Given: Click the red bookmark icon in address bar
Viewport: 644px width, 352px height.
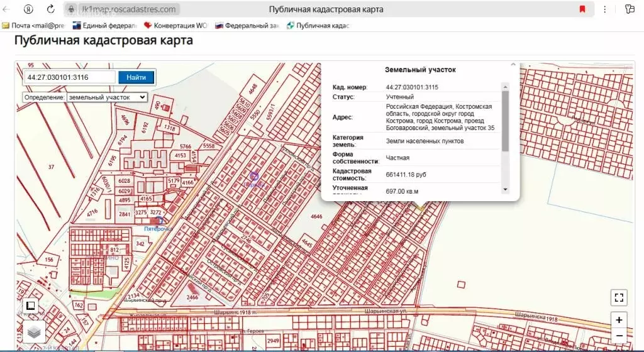Looking at the screenshot, I should (x=582, y=9).
